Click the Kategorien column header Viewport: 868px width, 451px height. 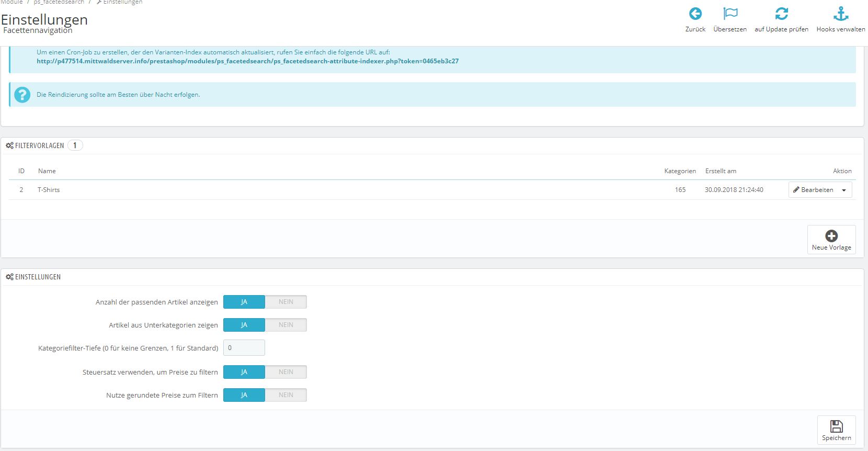click(x=680, y=171)
